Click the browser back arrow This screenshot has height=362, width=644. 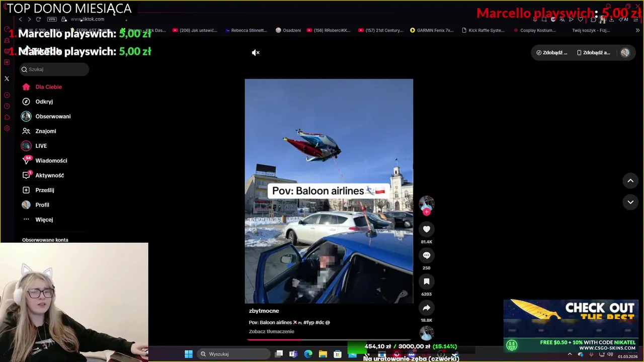(20, 19)
